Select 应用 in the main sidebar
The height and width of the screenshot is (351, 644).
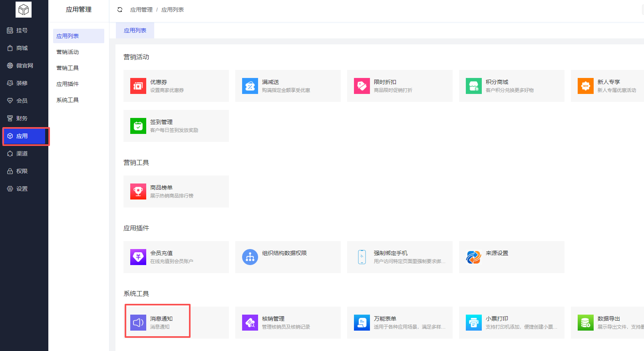pyautogui.click(x=24, y=136)
